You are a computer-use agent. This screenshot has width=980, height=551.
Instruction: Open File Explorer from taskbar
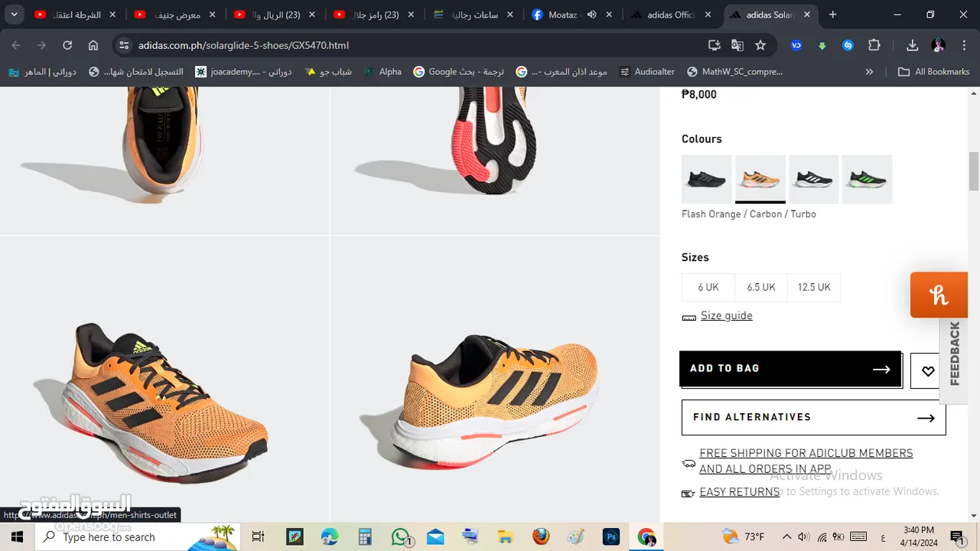pyautogui.click(x=505, y=536)
